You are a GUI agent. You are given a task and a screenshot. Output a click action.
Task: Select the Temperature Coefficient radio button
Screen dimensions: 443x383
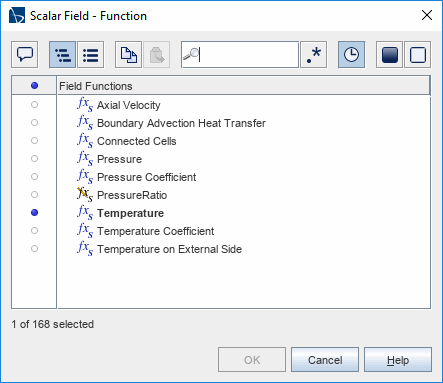click(x=34, y=231)
